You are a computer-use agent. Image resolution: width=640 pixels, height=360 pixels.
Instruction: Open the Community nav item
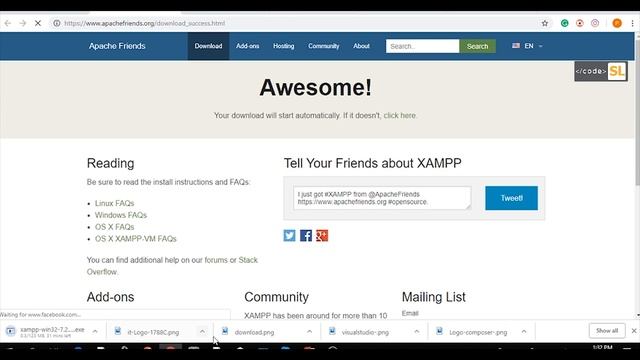pyautogui.click(x=324, y=46)
